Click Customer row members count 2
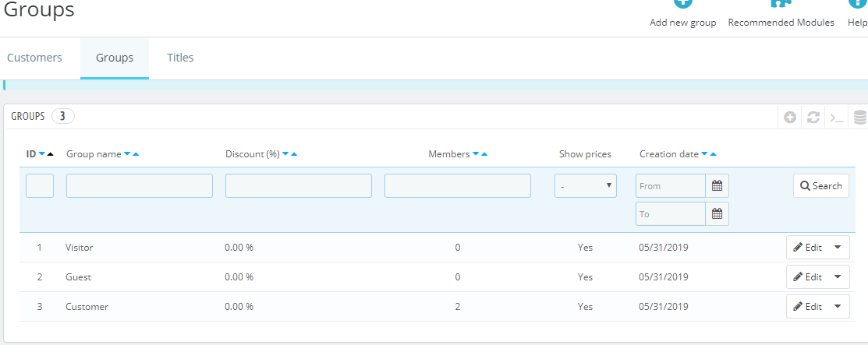This screenshot has height=345, width=868. (458, 306)
